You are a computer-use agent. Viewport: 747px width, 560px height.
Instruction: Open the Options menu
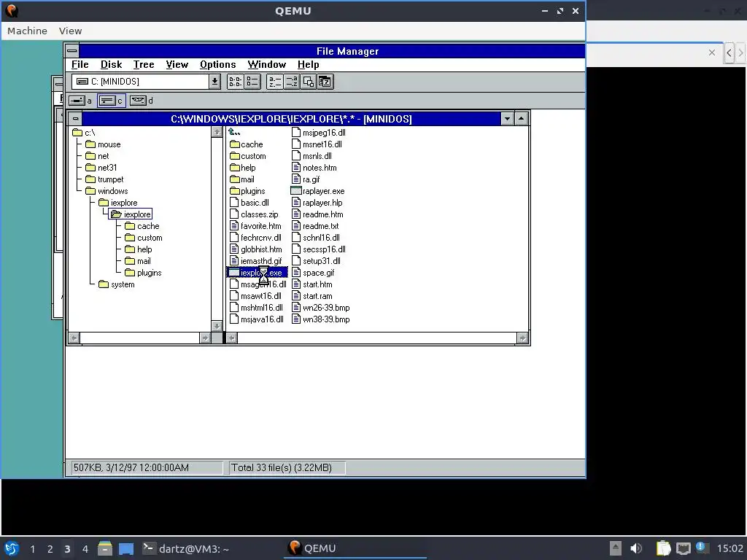point(217,64)
